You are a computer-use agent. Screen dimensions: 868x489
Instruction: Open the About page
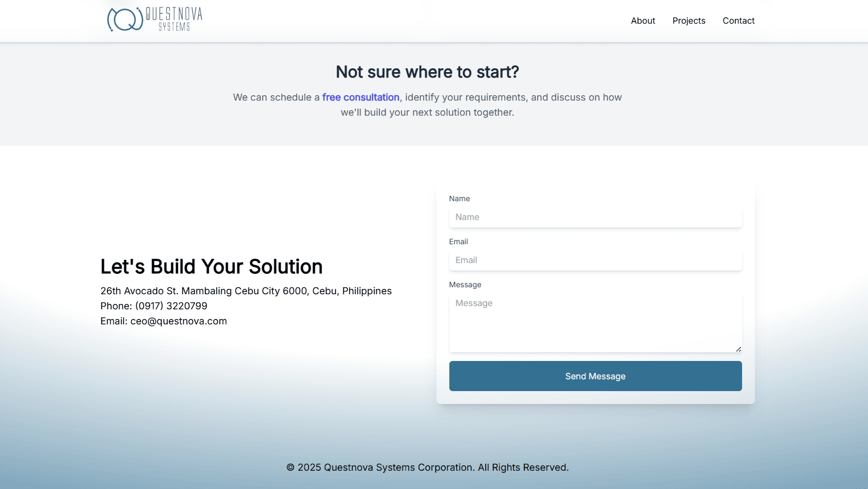coord(643,20)
